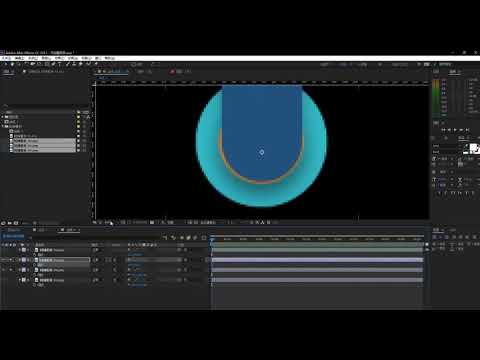Open the Help menu, last in menu bar
The height and width of the screenshot is (360, 480).
110,58
